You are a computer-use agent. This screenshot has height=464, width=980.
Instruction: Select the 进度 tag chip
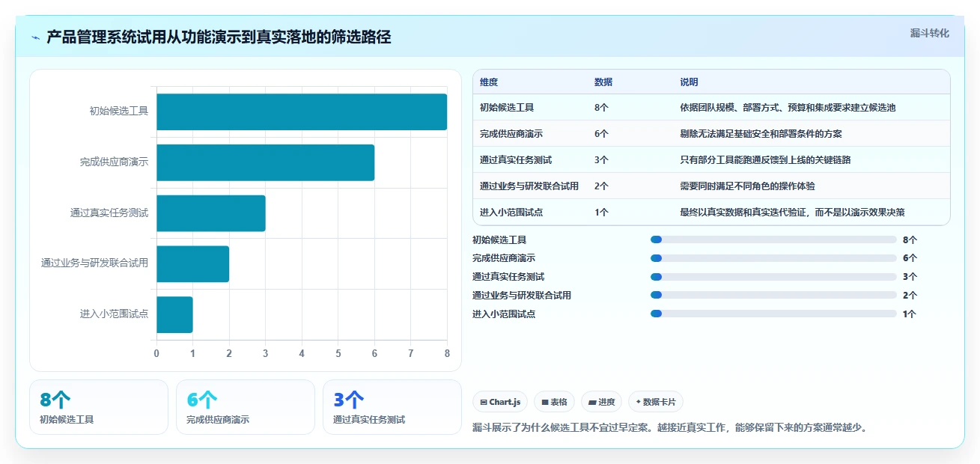click(x=601, y=402)
